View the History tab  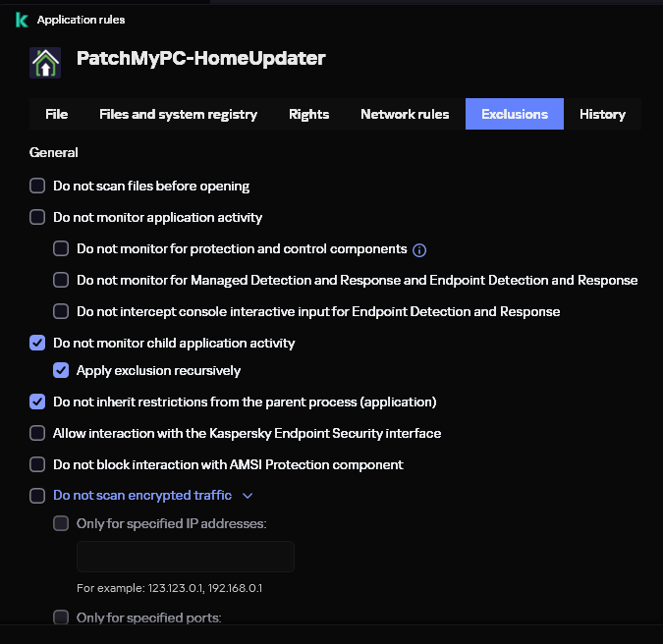pos(602,115)
